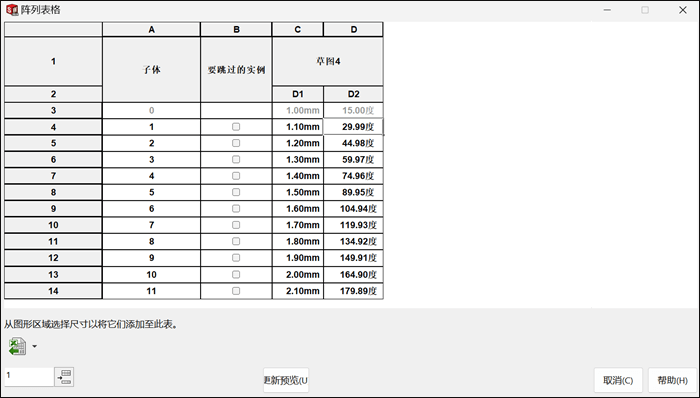Click the Excel import icon
This screenshot has height=398, width=700.
pyautogui.click(x=17, y=347)
